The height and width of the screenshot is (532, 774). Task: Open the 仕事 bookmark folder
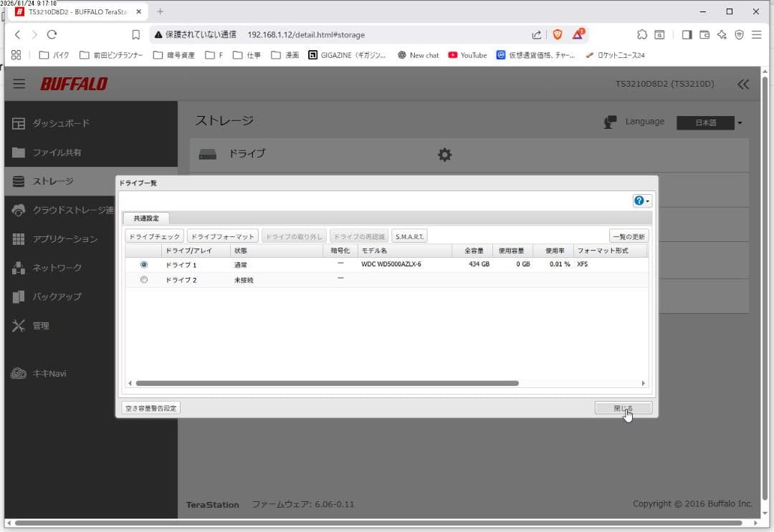pos(247,55)
